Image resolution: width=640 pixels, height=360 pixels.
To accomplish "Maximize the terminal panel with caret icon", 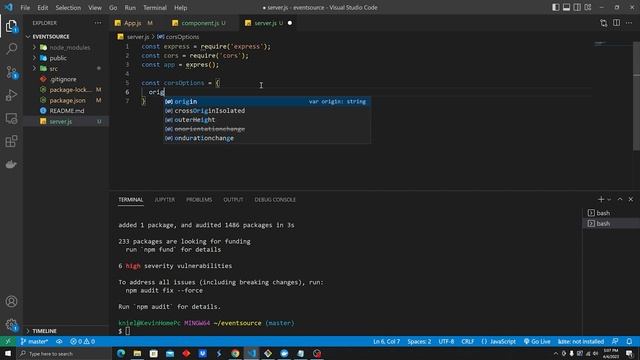I will pyautogui.click(x=620, y=199).
